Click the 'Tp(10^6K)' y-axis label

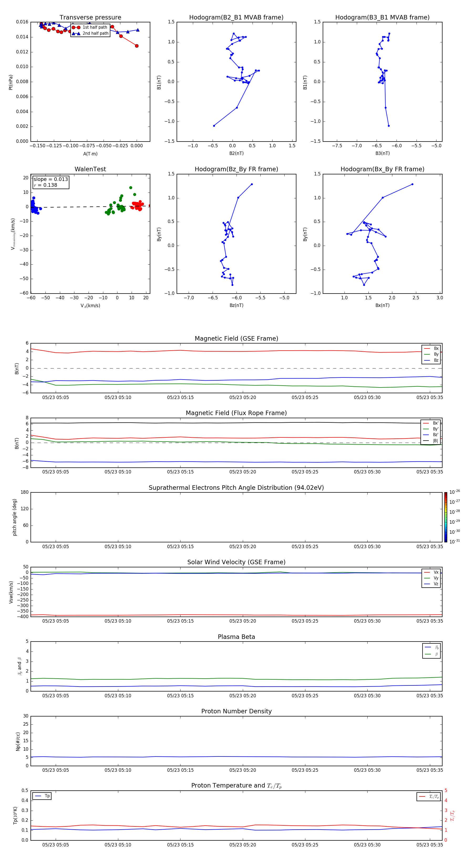16,816
